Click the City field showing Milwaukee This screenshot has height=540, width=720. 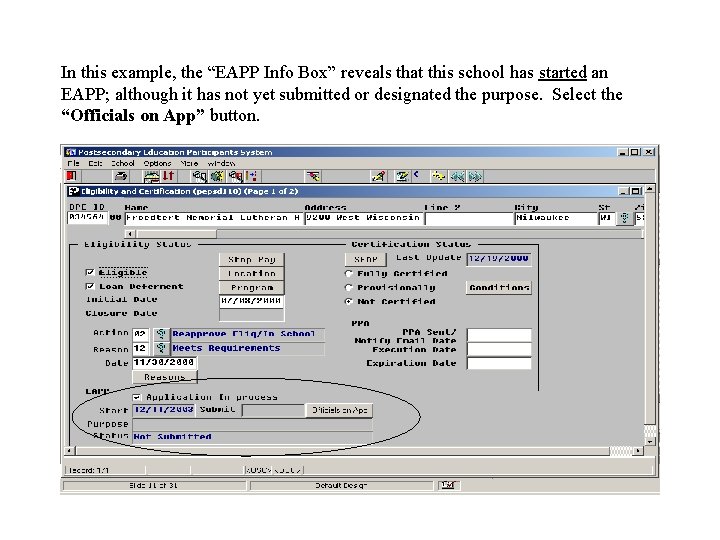(x=556, y=218)
